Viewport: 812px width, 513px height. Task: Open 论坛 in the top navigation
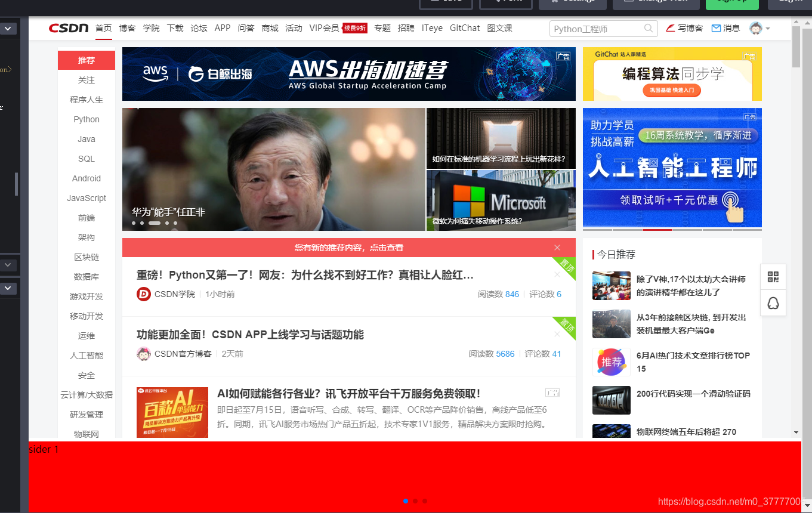click(199, 28)
